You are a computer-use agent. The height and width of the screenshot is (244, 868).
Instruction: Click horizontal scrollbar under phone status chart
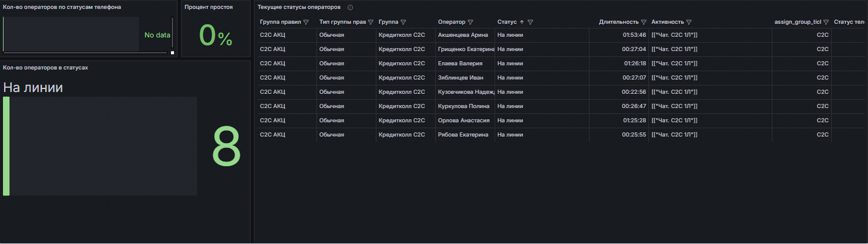click(x=85, y=53)
